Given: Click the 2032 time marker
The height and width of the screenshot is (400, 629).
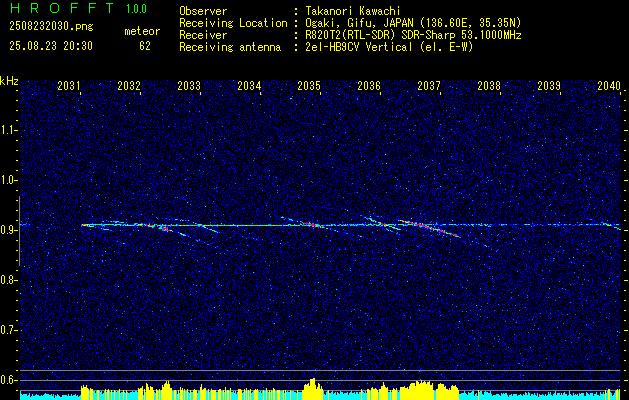Looking at the screenshot, I should [x=129, y=85].
